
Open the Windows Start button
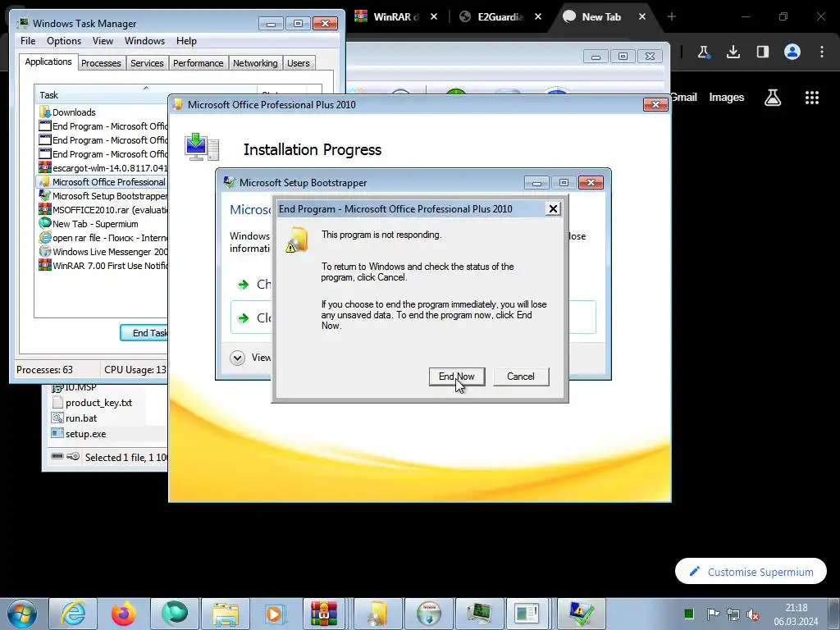coord(22,614)
